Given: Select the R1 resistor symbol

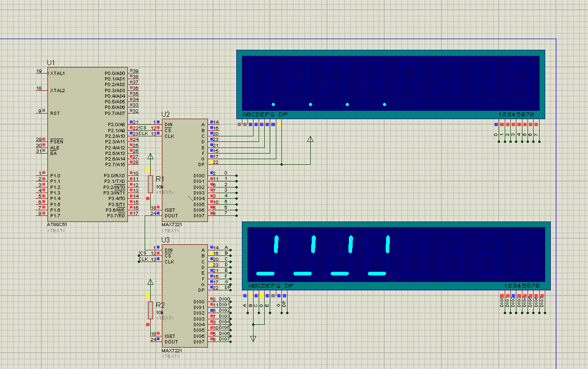Looking at the screenshot, I should [150, 184].
